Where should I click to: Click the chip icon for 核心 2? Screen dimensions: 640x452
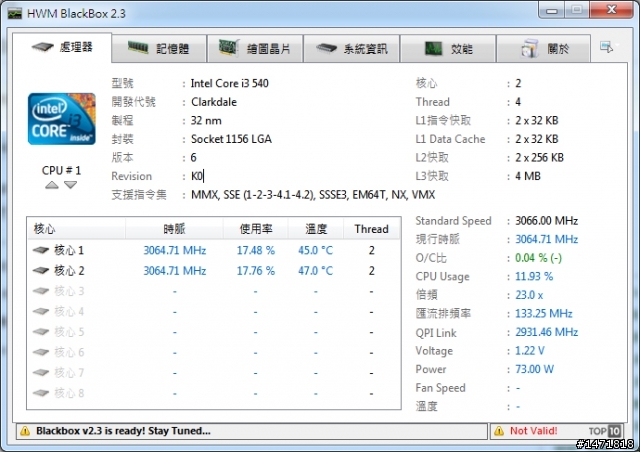pyautogui.click(x=41, y=270)
